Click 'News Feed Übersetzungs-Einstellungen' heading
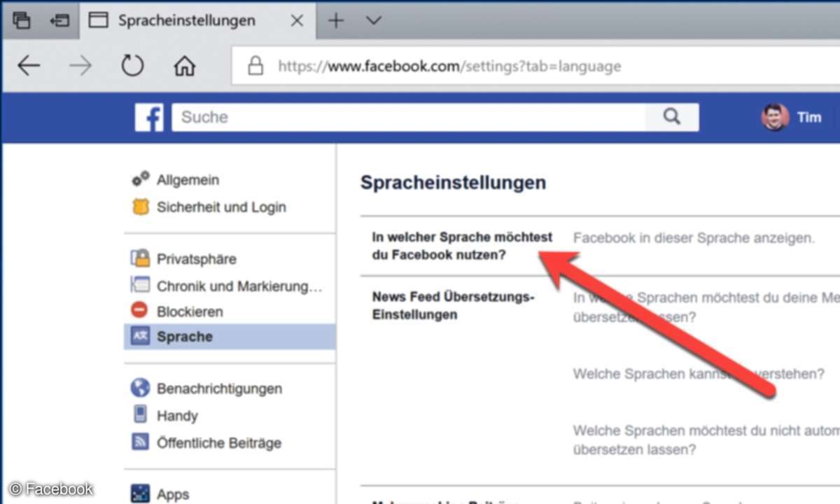840x504 pixels. coord(453,306)
